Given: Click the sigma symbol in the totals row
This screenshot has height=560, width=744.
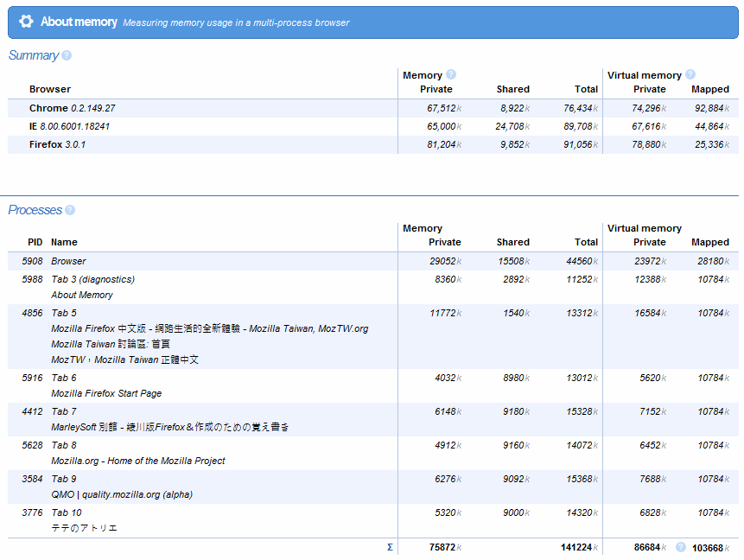Looking at the screenshot, I should [390, 547].
